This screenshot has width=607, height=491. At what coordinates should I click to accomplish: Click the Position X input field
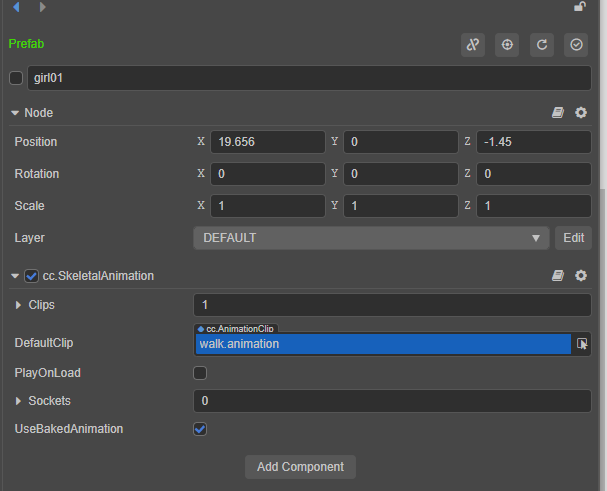[x=267, y=142]
